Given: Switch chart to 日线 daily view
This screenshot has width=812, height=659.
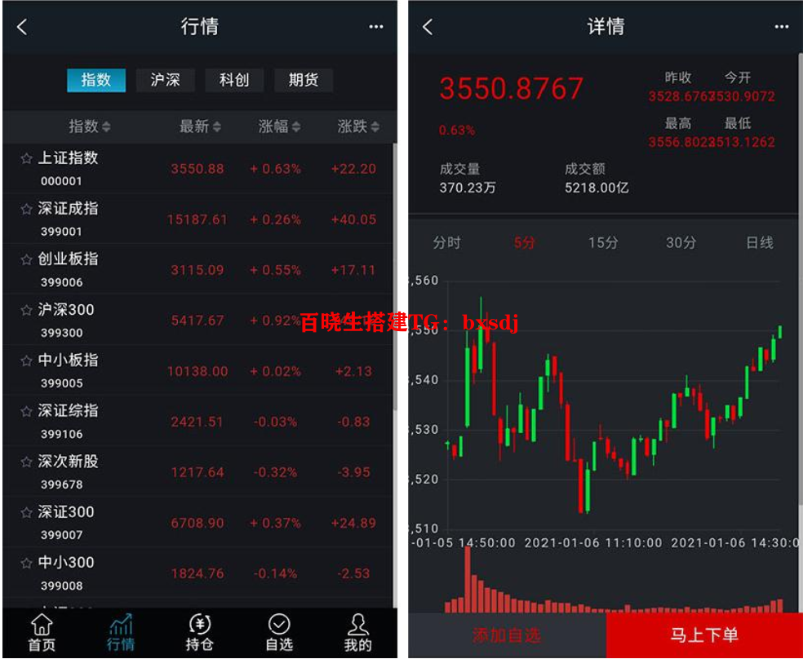Looking at the screenshot, I should coord(760,242).
